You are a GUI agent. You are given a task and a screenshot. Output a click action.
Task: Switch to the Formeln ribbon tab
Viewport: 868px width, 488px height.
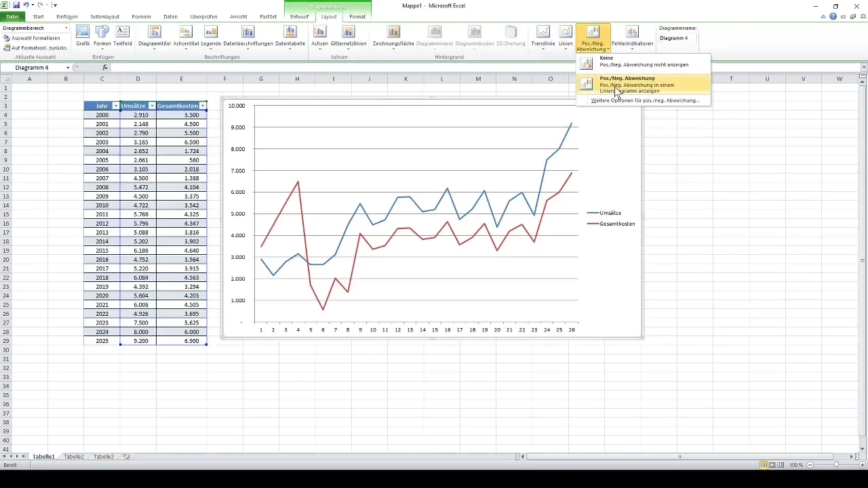pyautogui.click(x=142, y=16)
